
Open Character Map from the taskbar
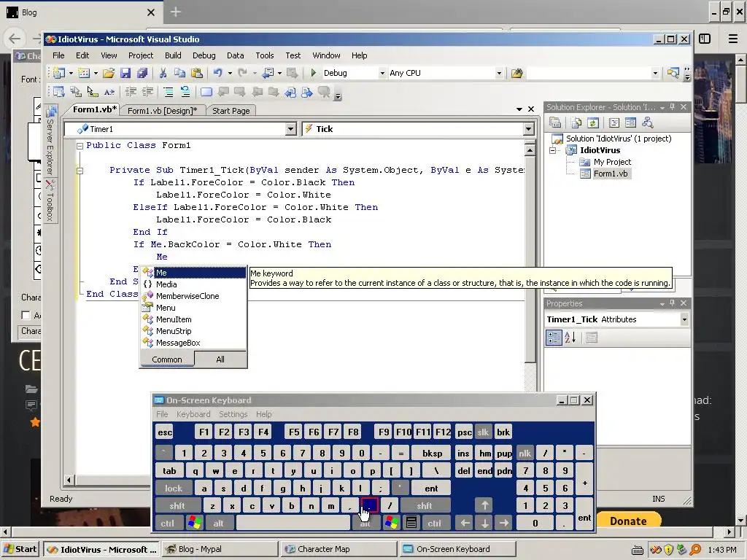pos(338,549)
